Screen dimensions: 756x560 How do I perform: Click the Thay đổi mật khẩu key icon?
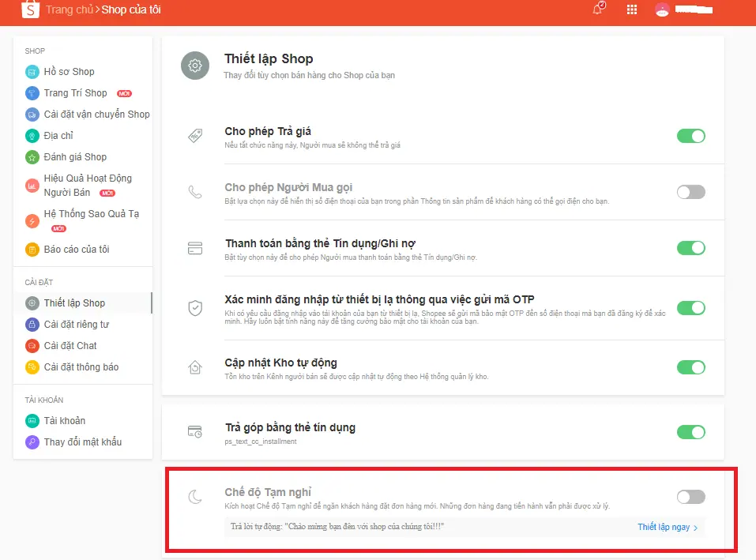[32, 442]
